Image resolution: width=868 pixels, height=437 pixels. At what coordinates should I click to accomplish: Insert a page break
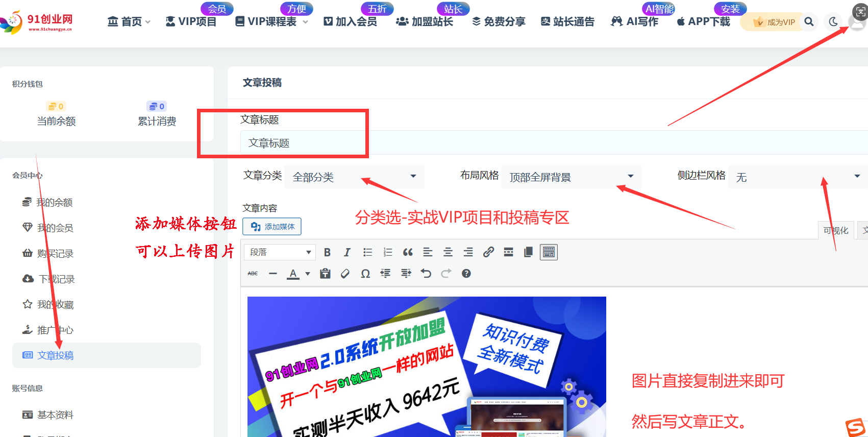tap(529, 252)
